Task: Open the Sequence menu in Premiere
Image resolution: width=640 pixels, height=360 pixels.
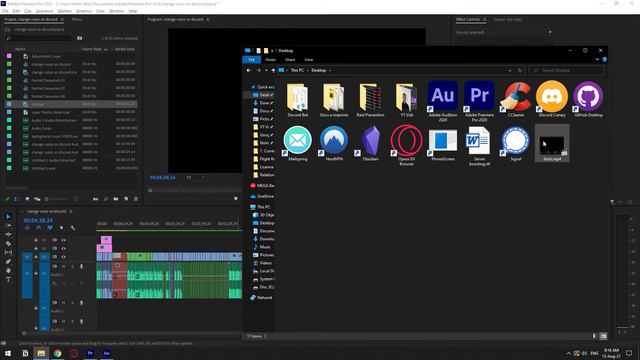Action: (x=44, y=11)
